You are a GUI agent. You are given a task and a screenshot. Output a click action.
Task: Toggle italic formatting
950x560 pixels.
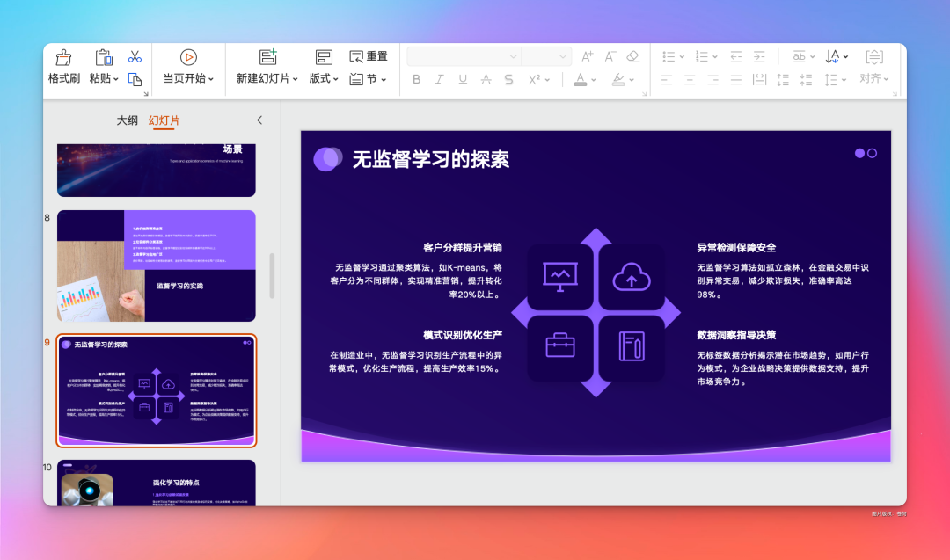439,79
